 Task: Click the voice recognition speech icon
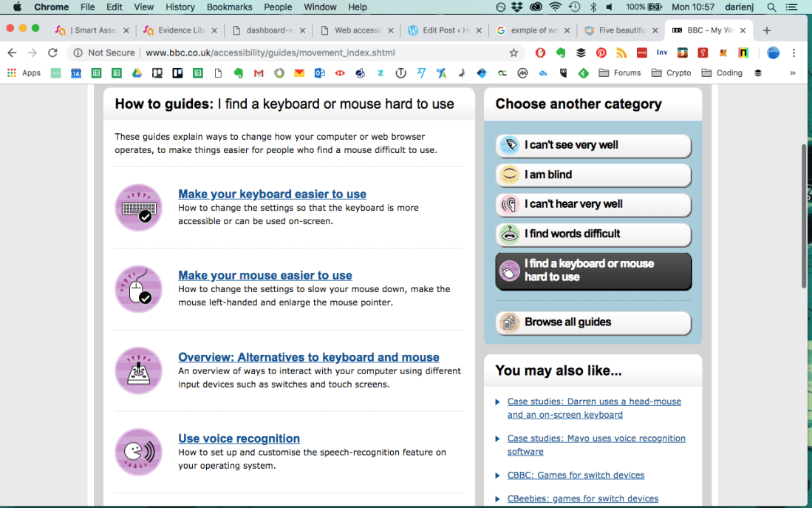(x=138, y=452)
